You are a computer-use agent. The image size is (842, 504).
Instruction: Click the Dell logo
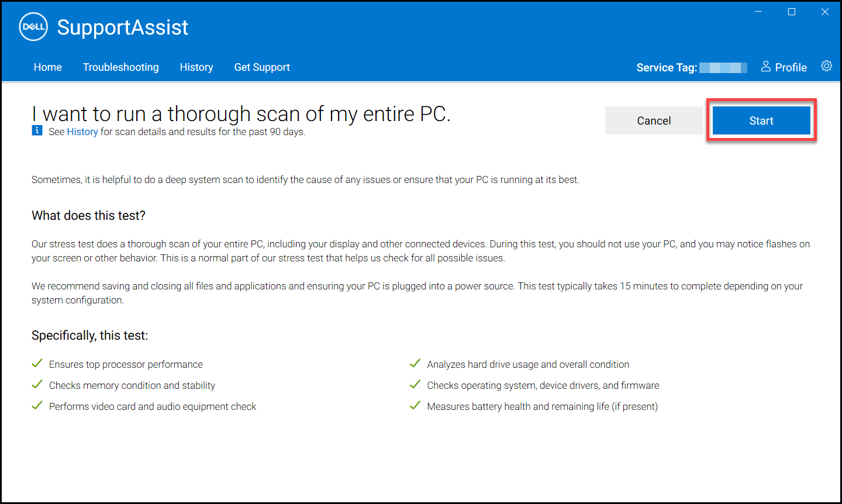33,26
